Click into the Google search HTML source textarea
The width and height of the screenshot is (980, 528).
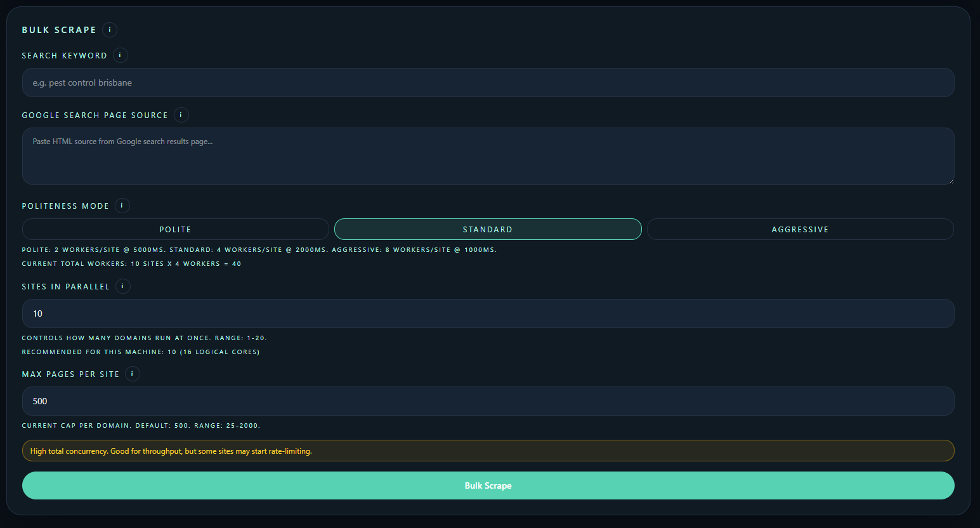[x=487, y=156]
